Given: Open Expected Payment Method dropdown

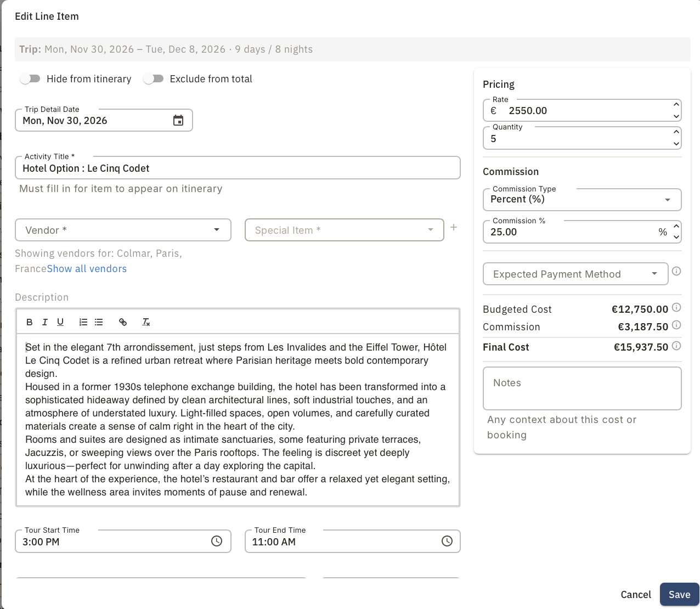Looking at the screenshot, I should coord(575,274).
